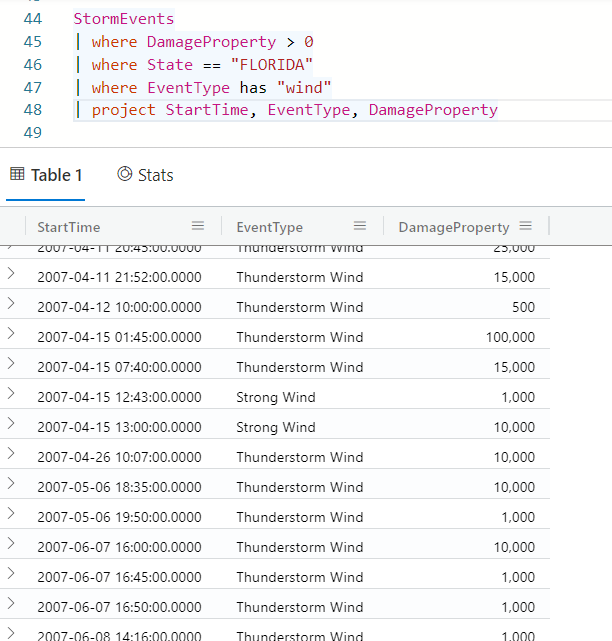Expand the 2007-06-07 16:00:00 row
This screenshot has width=612, height=641.
click(11, 543)
